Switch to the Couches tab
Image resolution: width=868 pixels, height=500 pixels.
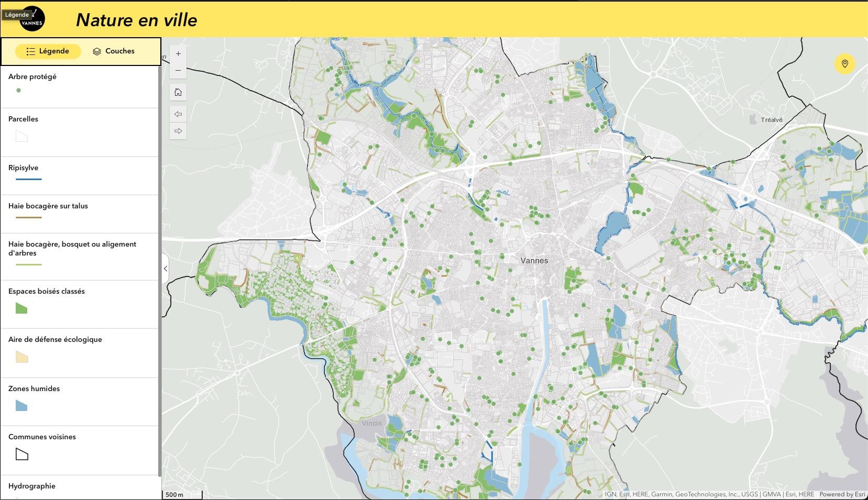(114, 51)
